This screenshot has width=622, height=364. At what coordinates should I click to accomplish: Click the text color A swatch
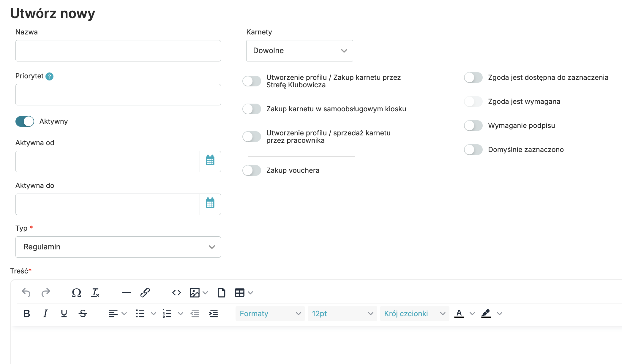(x=459, y=314)
